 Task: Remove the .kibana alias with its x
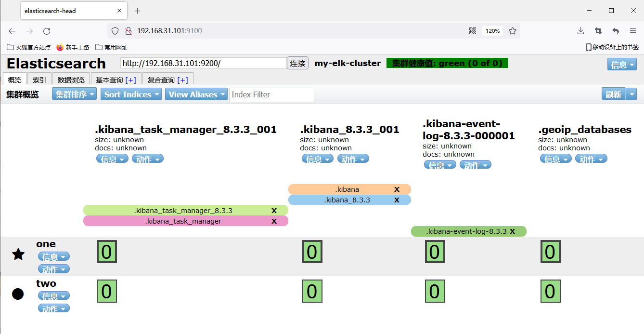[x=397, y=189]
